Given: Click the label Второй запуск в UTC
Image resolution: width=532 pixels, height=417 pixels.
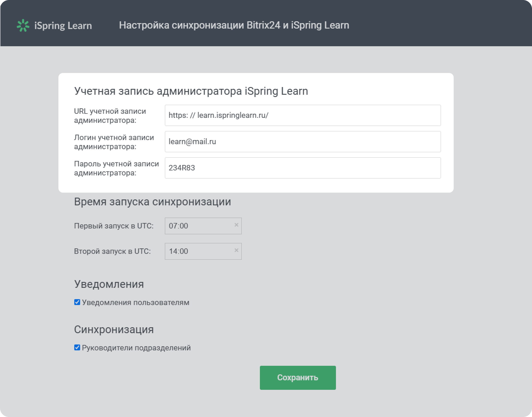Looking at the screenshot, I should tap(112, 251).
